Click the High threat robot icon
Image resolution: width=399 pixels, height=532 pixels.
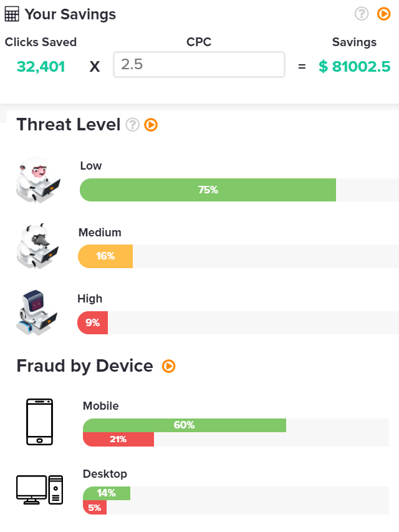click(37, 313)
